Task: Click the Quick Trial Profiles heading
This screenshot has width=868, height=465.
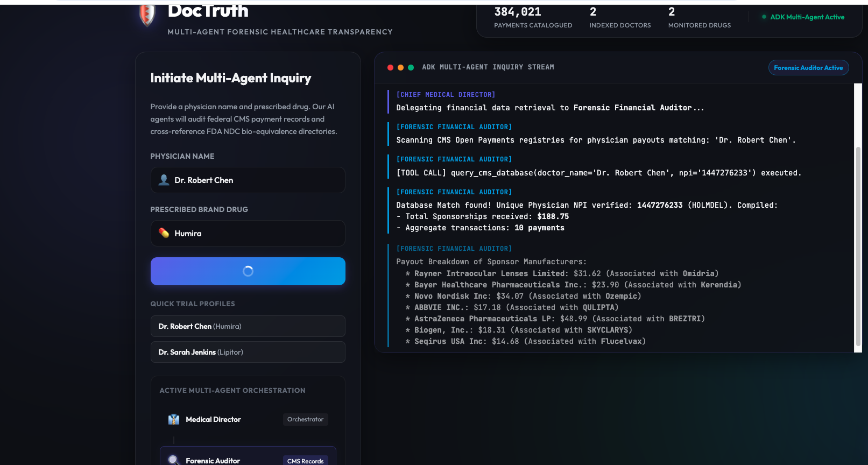Action: 193,304
